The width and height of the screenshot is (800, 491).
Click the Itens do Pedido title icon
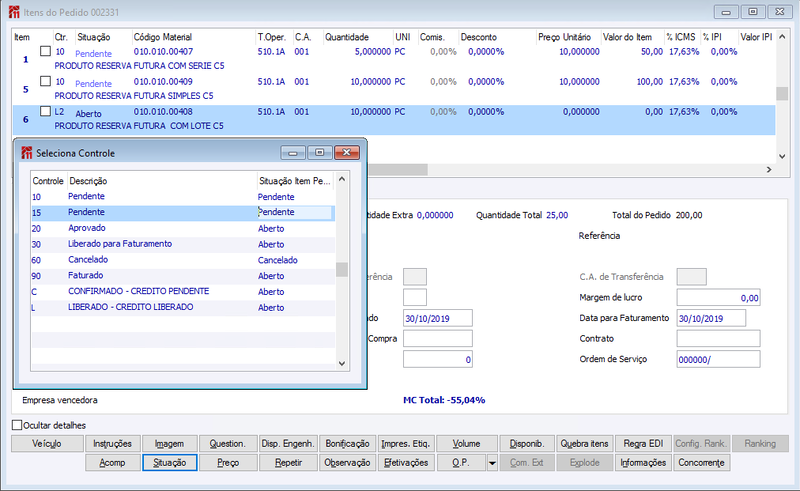[x=14, y=12]
